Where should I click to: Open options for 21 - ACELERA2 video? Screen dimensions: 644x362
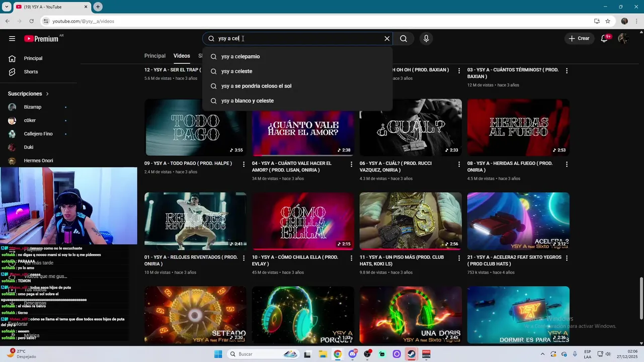(567, 258)
